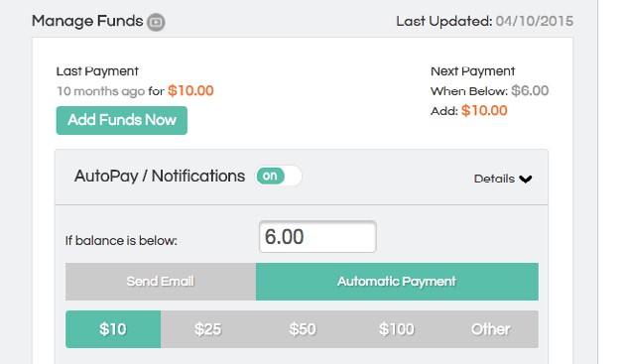Viewport: 625px width, 364px height.
Task: Click the Last Updated date 04/10/2015
Action: coord(535,21)
